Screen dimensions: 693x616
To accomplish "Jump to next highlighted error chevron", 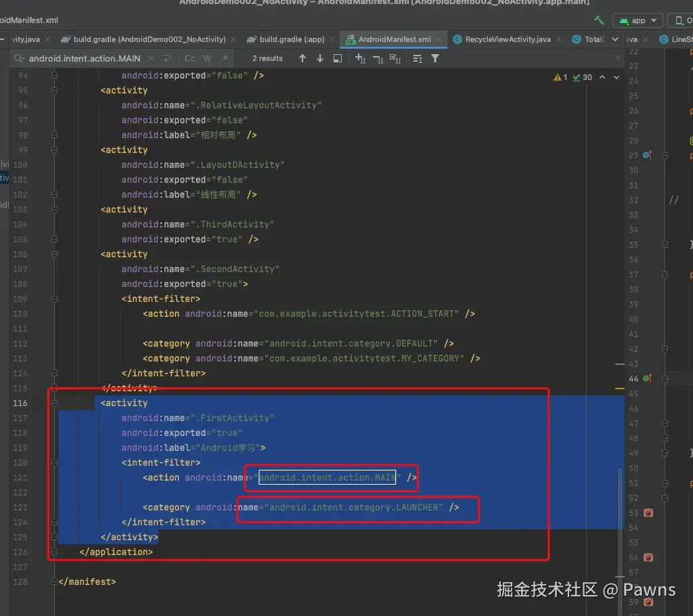I will pyautogui.click(x=617, y=77).
